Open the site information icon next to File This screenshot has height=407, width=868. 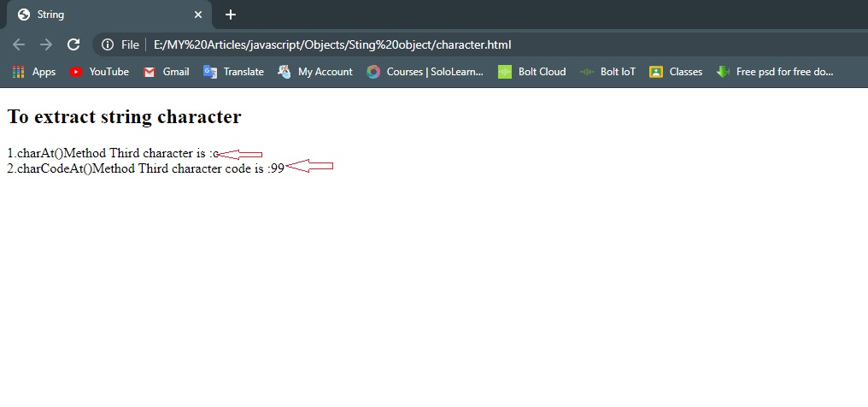pos(108,44)
